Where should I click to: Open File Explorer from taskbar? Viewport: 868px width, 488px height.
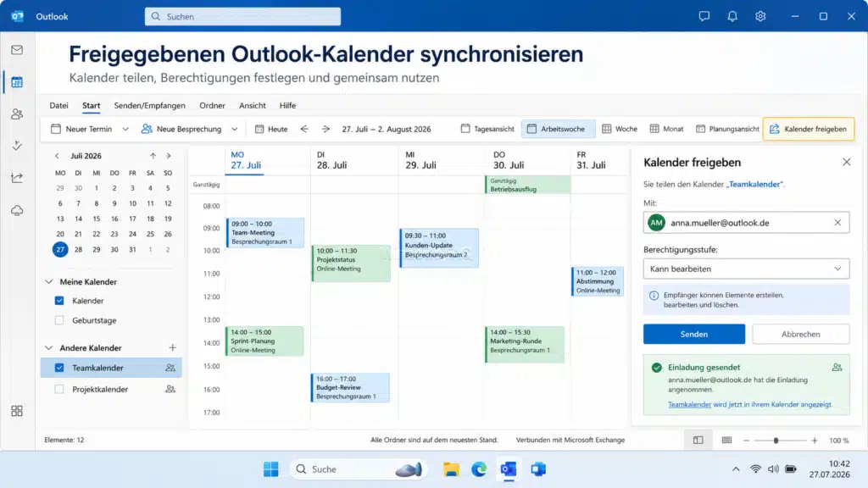[451, 469]
